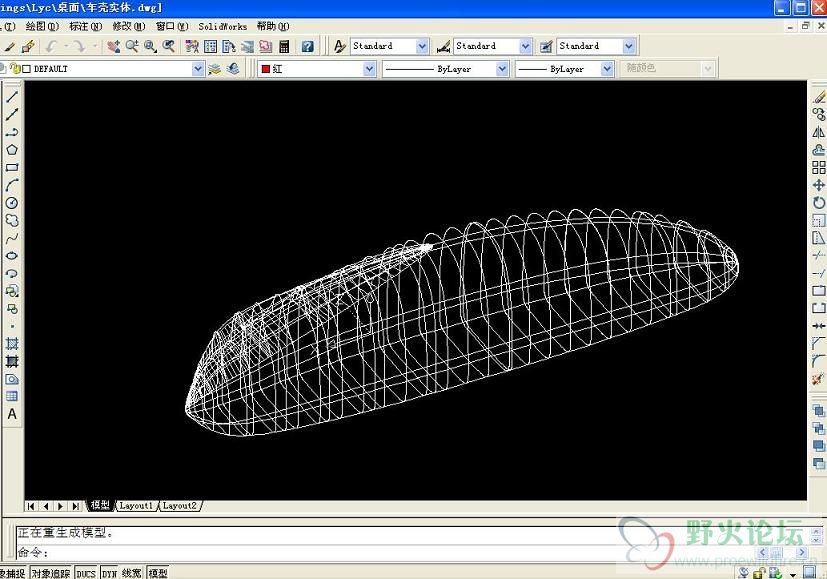Viewport: 827px width, 579px height.
Task: Open the Layer Properties Manager icon
Action: [214, 69]
